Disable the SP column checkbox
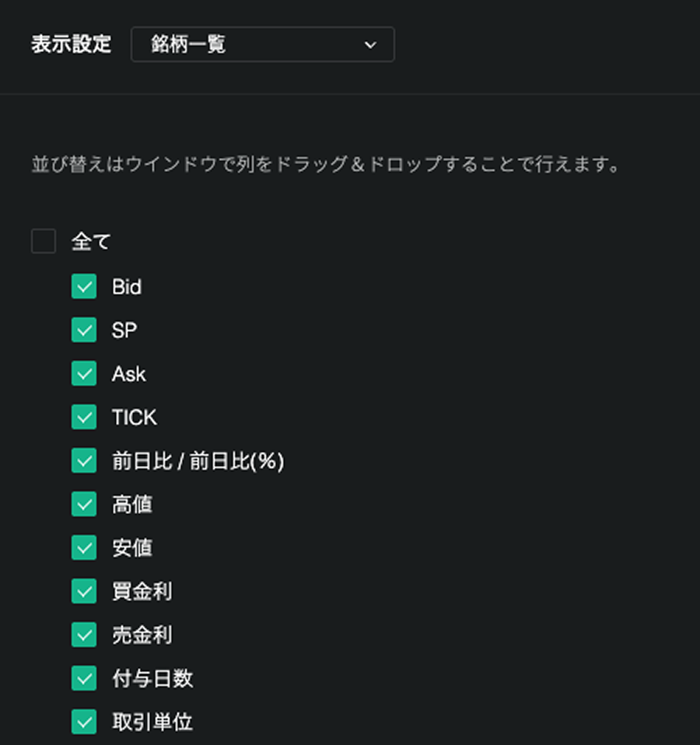The height and width of the screenshot is (745, 700). (x=84, y=331)
